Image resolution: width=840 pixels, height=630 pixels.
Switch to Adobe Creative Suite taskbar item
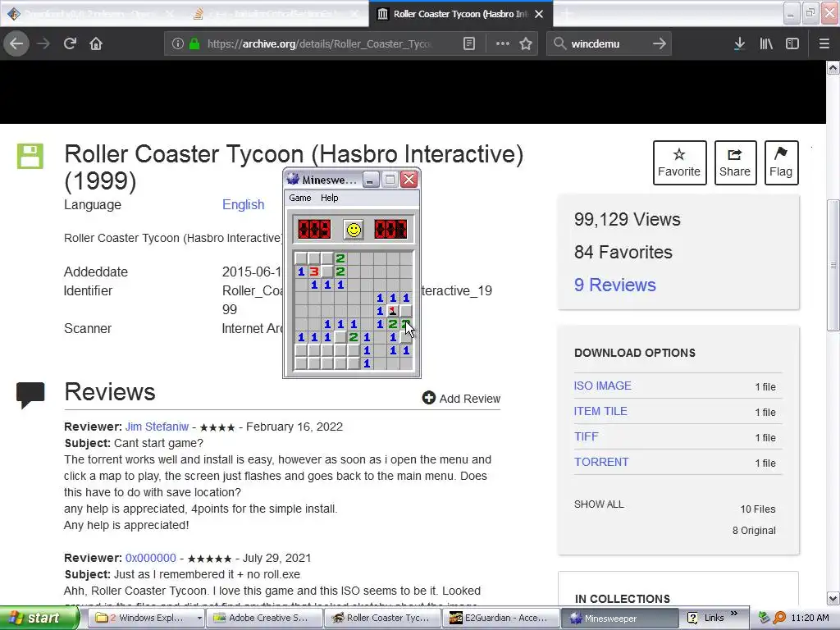click(x=264, y=618)
